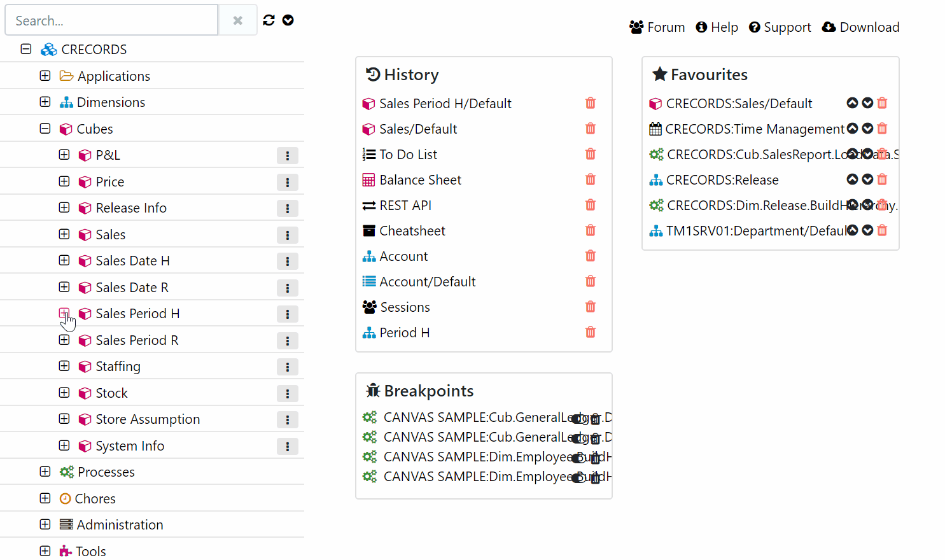
Task: Click Download in the top menu
Action: click(860, 27)
